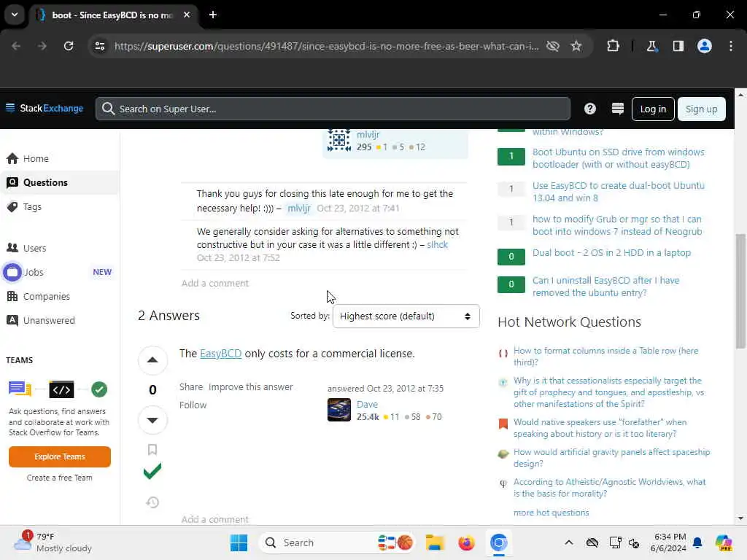
Task: View site information icon in address bar
Action: pos(100,46)
